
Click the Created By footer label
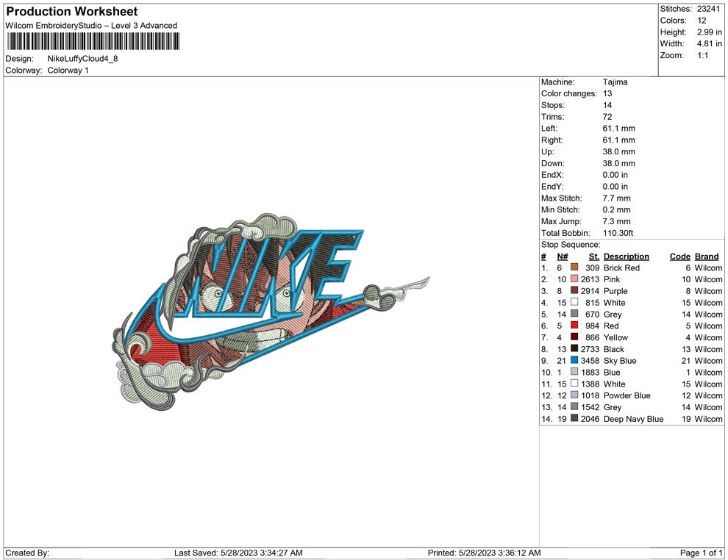tap(27, 553)
